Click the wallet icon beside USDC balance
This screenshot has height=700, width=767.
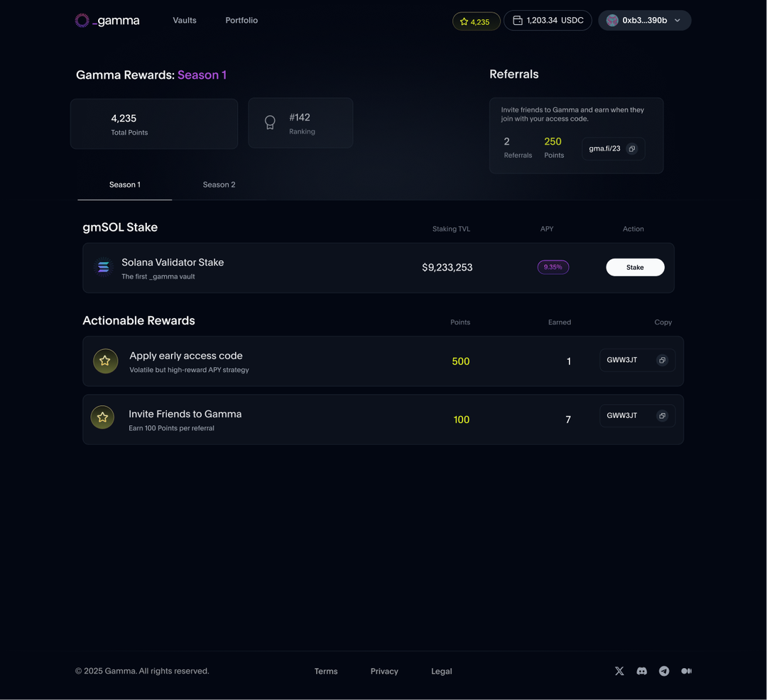pyautogui.click(x=518, y=21)
